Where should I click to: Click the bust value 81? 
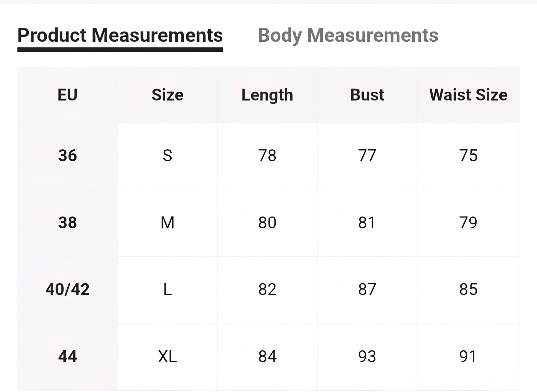pyautogui.click(x=367, y=223)
